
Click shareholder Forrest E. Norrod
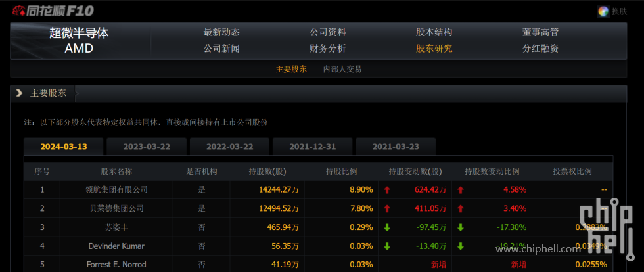117,265
